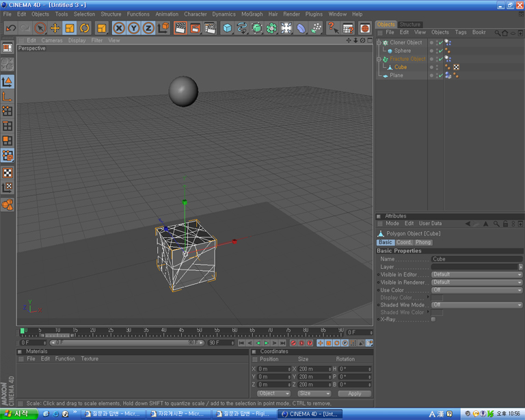Click the search magnifier in Objects manager
The height and width of the screenshot is (420, 525).
pyautogui.click(x=498, y=32)
